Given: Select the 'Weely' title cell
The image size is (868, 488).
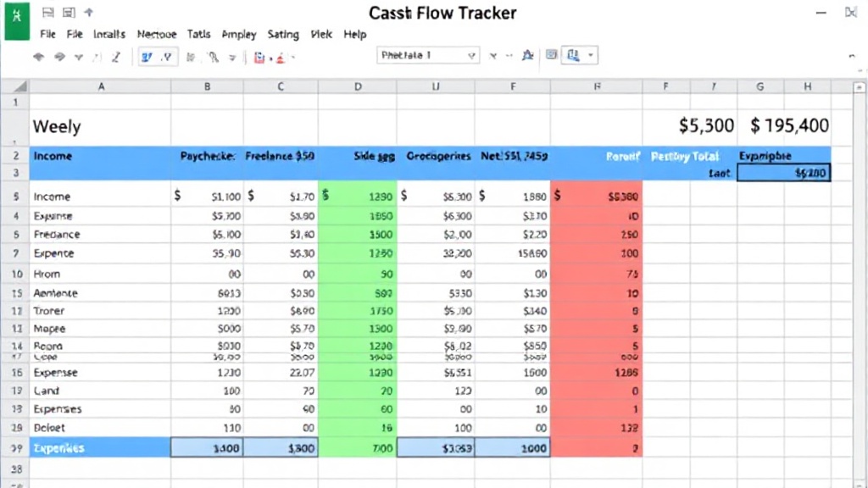Looking at the screenshot, I should 101,127.
